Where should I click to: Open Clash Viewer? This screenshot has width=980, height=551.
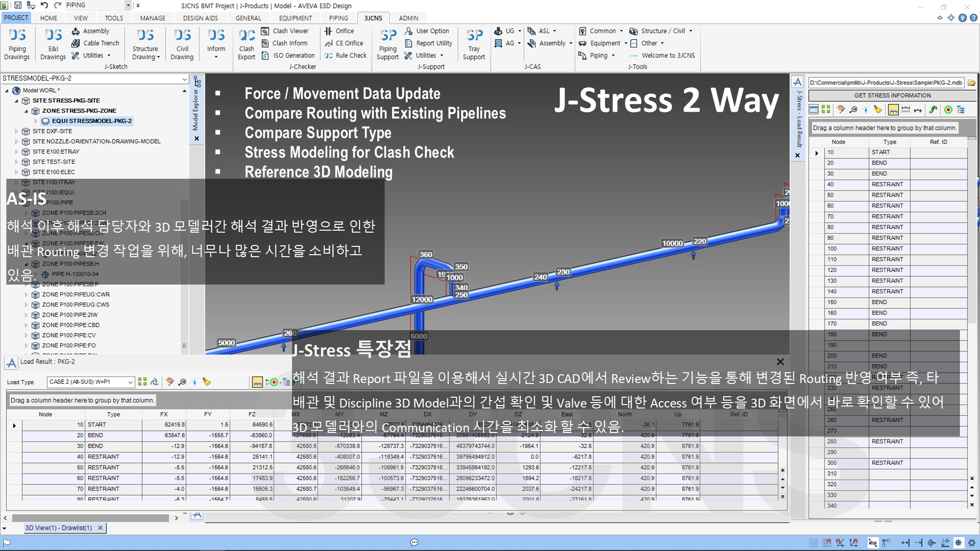(285, 31)
